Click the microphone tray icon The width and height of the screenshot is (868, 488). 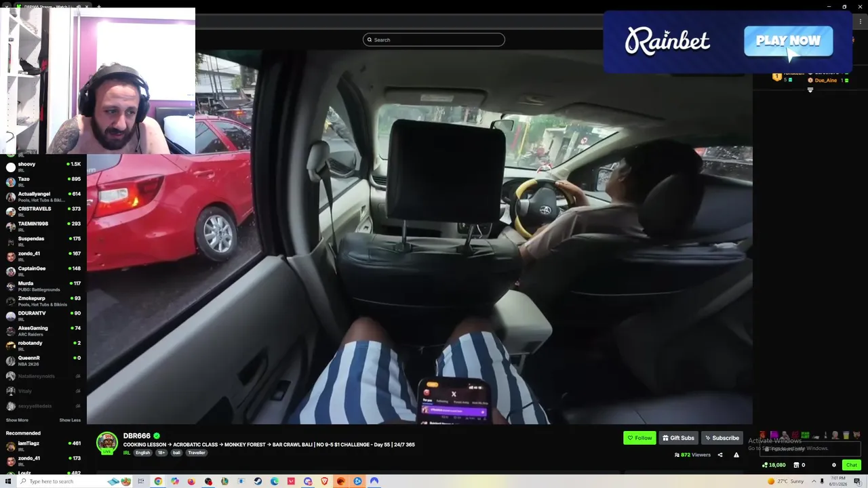tap(822, 481)
